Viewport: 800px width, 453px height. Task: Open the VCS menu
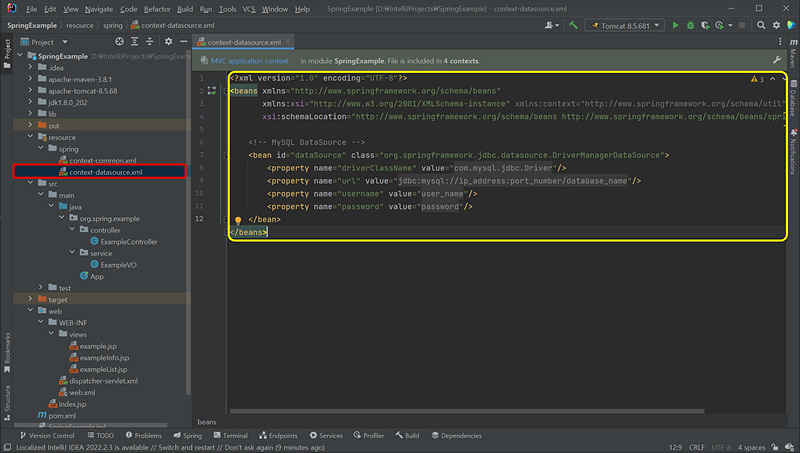coord(249,9)
